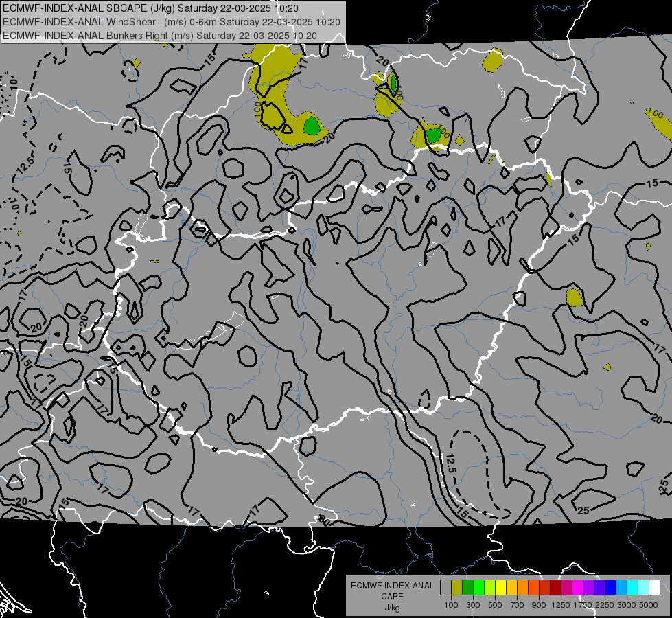Select the brick red 900 legend swatch
The width and height of the screenshot is (672, 618).
tap(545, 588)
